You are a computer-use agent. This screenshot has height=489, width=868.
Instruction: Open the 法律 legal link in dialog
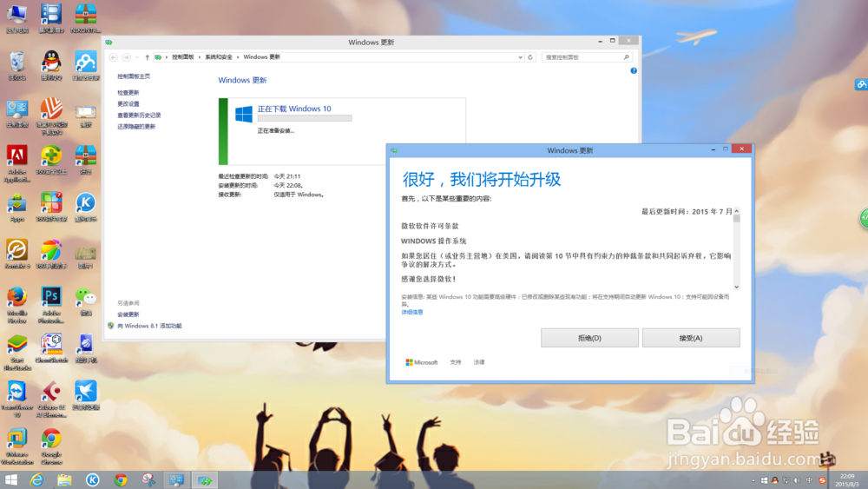[479, 362]
